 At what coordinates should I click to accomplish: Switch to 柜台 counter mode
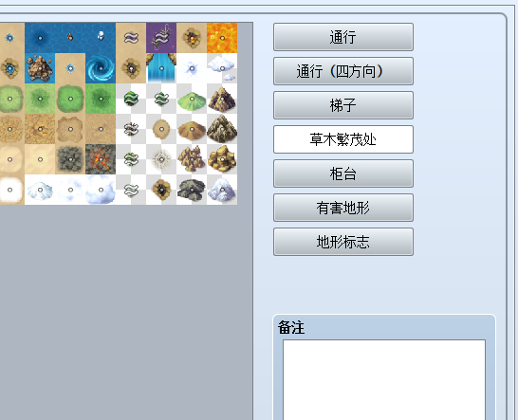point(343,173)
